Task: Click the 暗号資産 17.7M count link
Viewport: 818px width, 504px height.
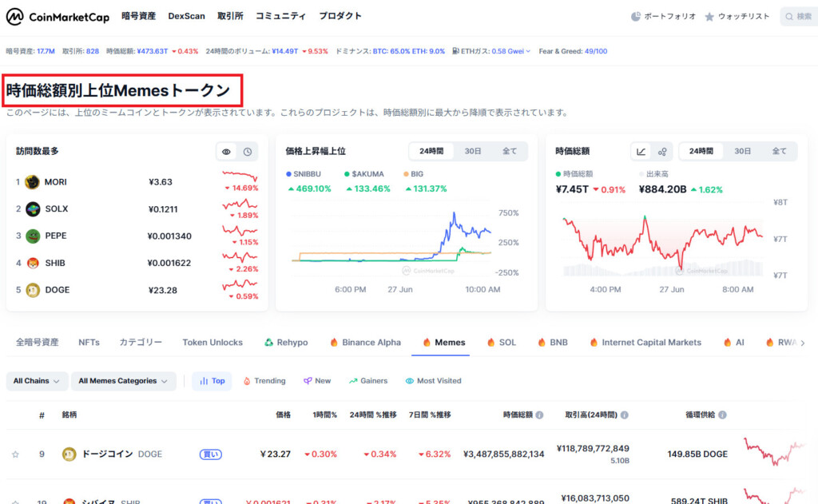Action: (46, 51)
